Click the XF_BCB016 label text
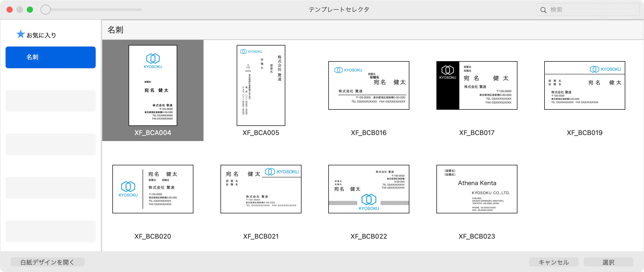Image resolution: width=644 pixels, height=272 pixels. tap(369, 133)
